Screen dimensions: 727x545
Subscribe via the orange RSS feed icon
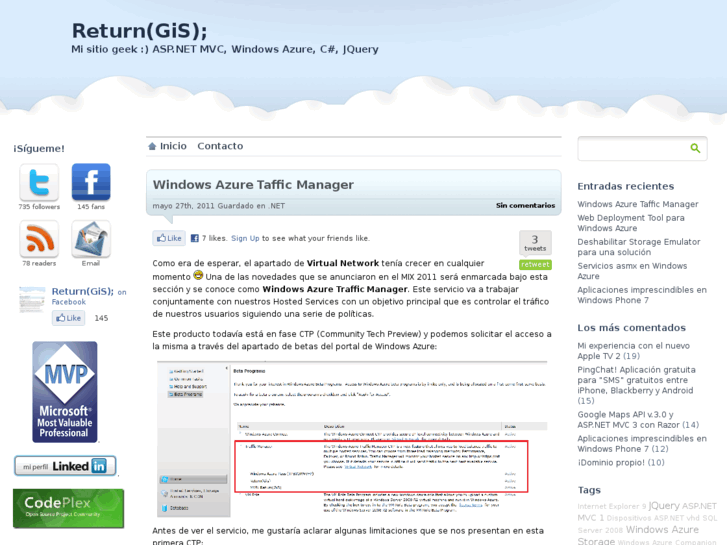pos(39,239)
